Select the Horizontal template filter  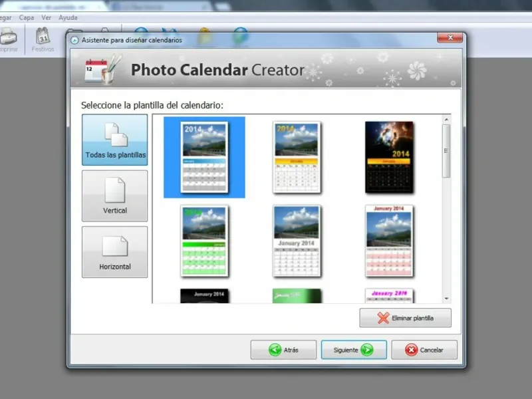click(x=114, y=252)
